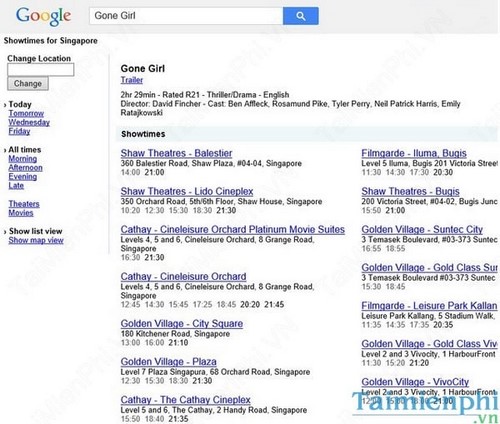Open Shaw Theatres - Balestier
The width and height of the screenshot is (500, 424).
click(176, 153)
